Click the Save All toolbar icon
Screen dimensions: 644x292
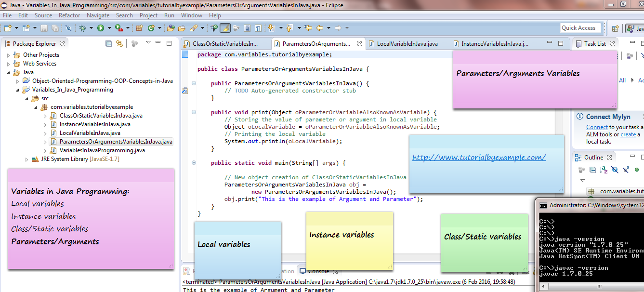tap(55, 28)
